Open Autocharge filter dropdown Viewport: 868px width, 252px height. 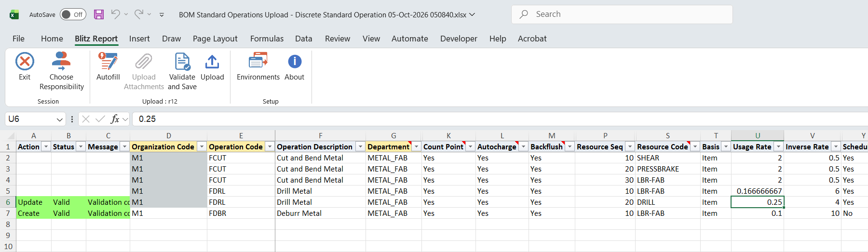tap(524, 147)
